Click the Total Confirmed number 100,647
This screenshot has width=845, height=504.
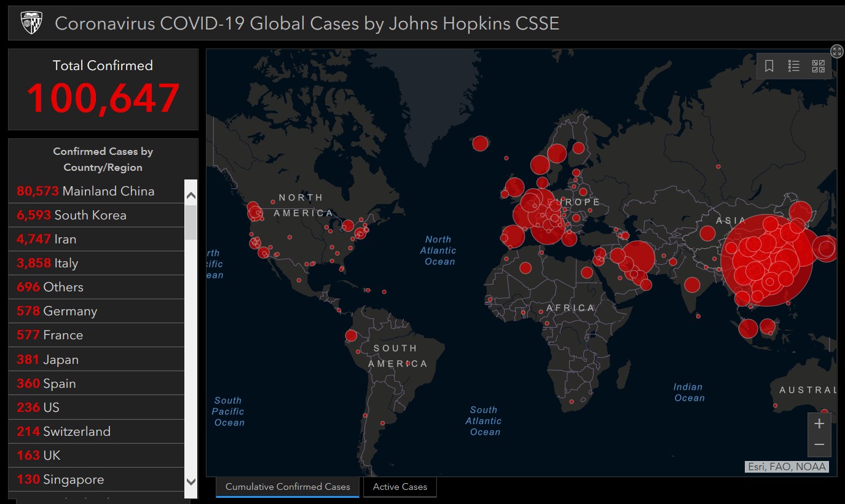click(x=103, y=98)
